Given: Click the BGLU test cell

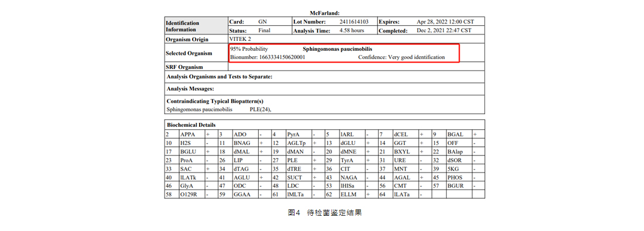Looking at the screenshot, I should pyautogui.click(x=192, y=151).
